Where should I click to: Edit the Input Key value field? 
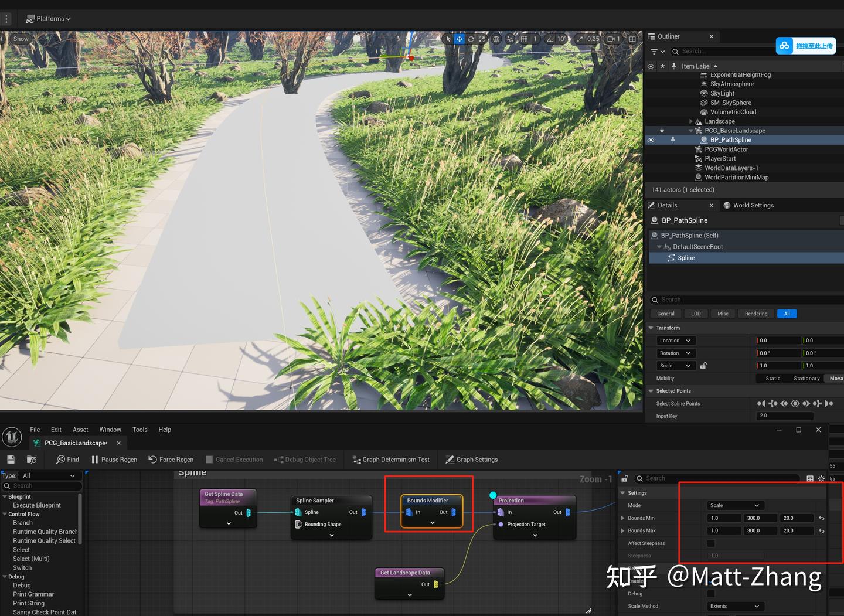pyautogui.click(x=783, y=416)
